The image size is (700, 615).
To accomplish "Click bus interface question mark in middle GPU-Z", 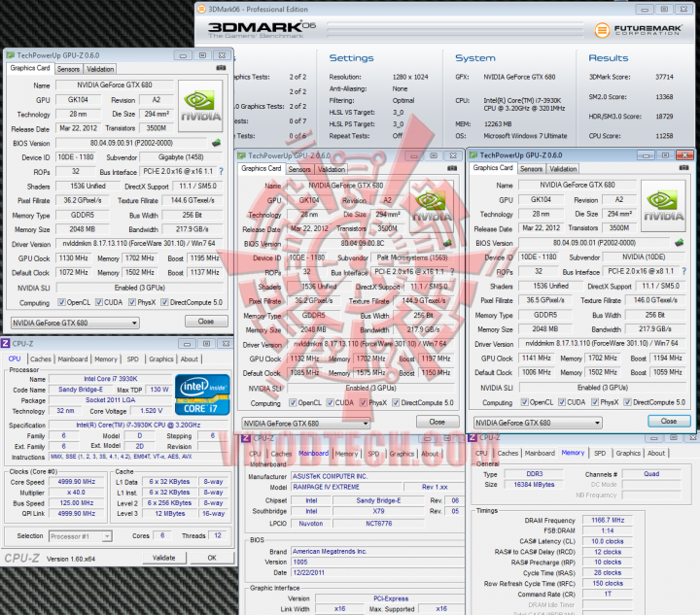I will pos(452,272).
